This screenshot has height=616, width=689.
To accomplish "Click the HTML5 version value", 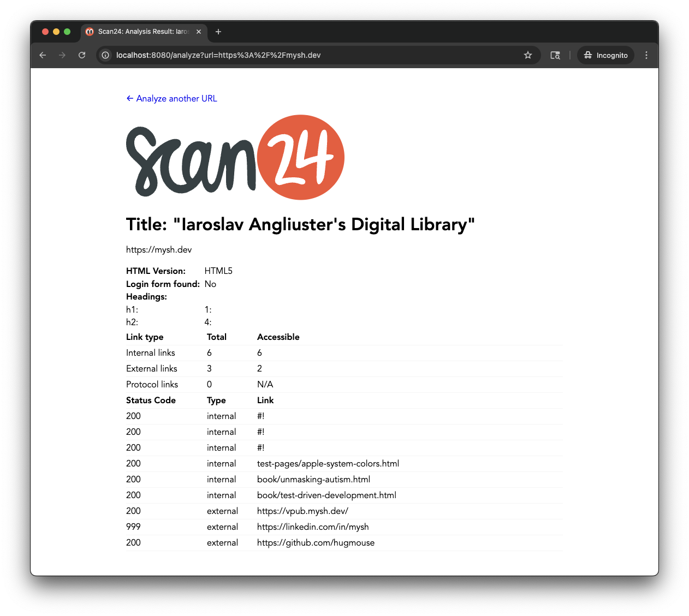I will (218, 271).
